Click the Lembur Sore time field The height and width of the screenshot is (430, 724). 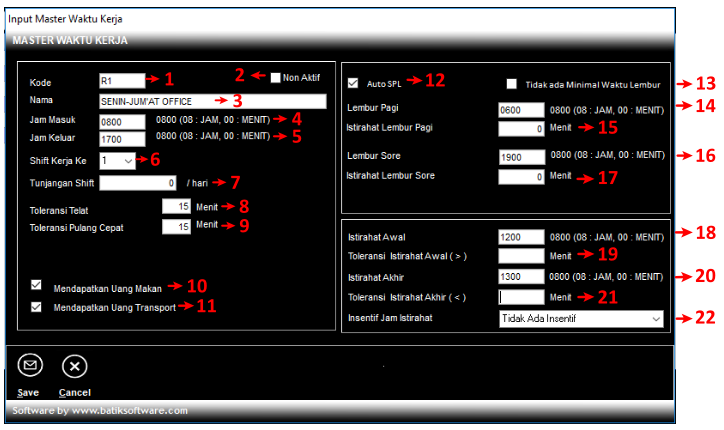click(x=521, y=157)
